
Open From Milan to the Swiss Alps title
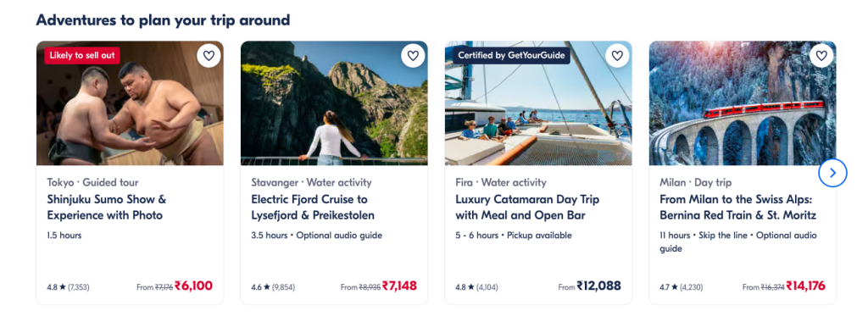pyautogui.click(x=738, y=208)
